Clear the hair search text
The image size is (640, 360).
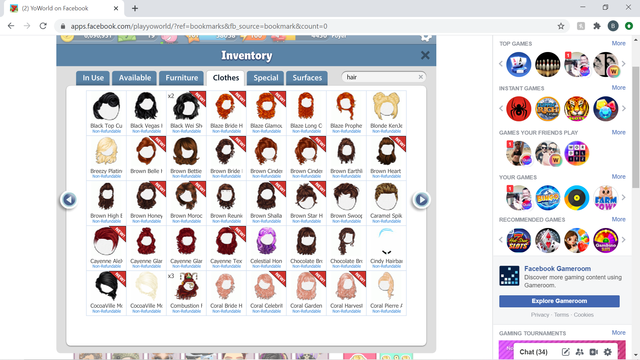(420, 77)
